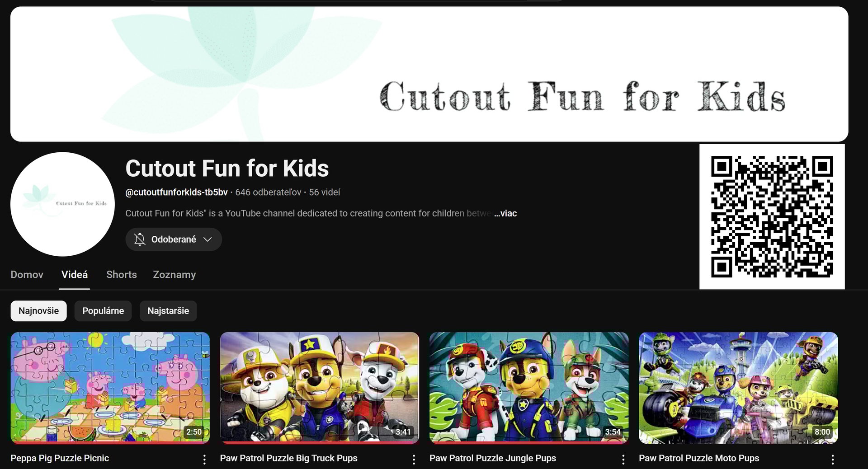
Task: Click the 2:50 duration badge on Peppa Pig video
Action: coord(194,432)
